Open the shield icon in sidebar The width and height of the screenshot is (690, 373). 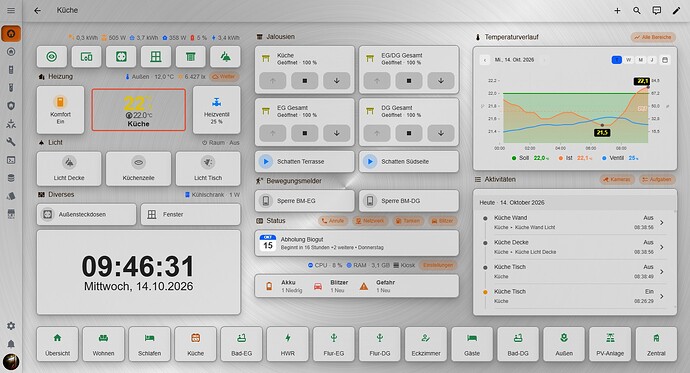(x=11, y=106)
